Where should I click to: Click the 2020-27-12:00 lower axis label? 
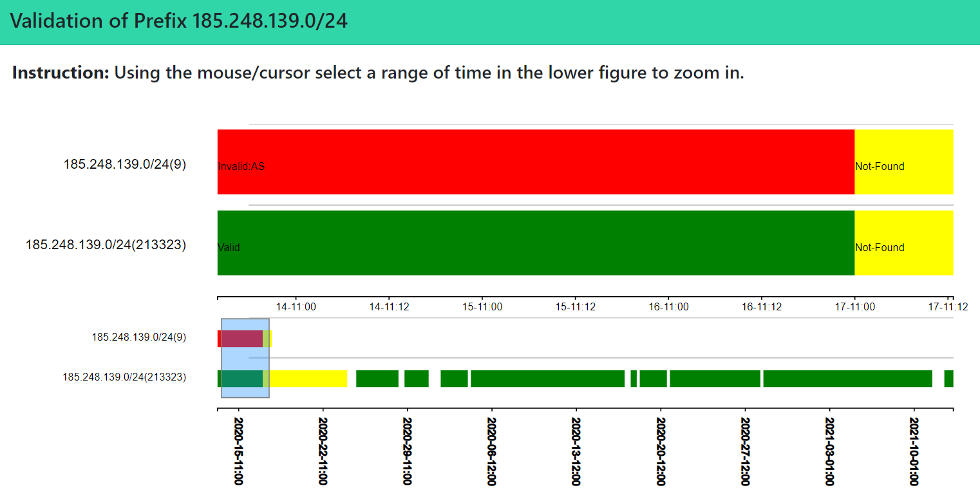pyautogui.click(x=745, y=451)
